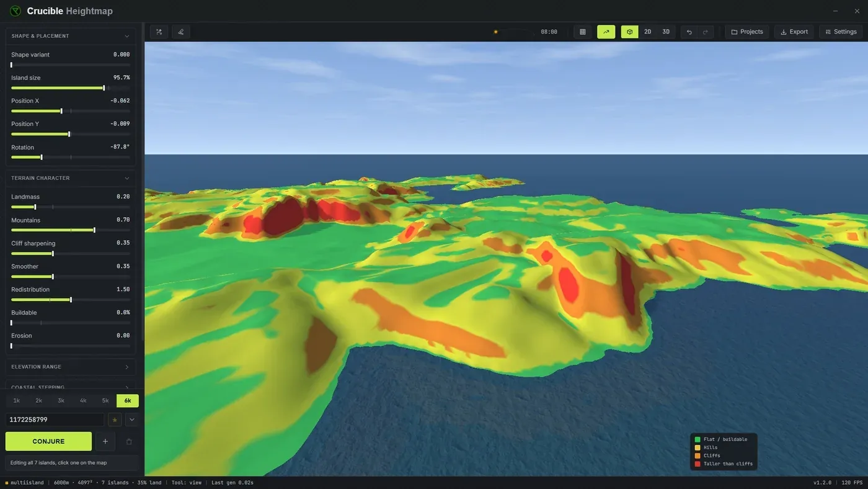Click the 08:00 time readout

pyautogui.click(x=549, y=32)
